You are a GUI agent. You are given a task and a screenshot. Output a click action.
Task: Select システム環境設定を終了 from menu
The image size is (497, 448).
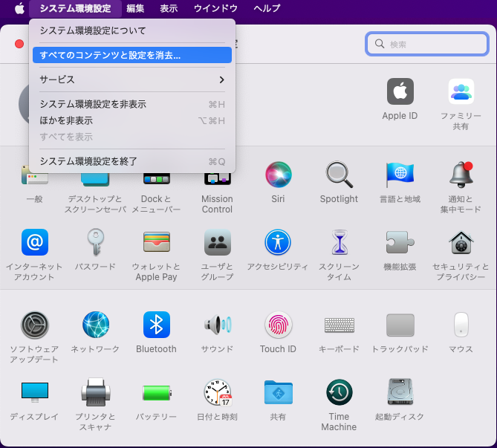tap(131, 161)
